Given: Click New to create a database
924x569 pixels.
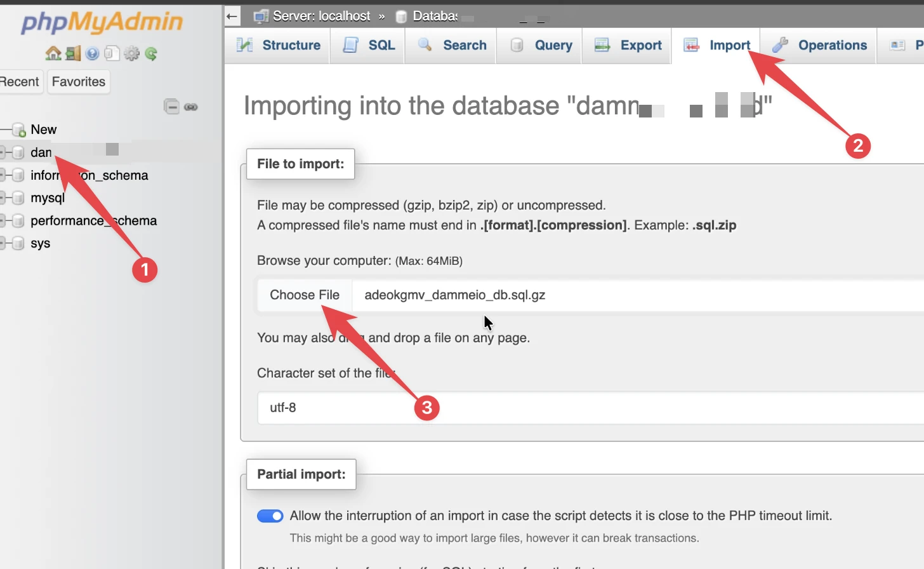Looking at the screenshot, I should tap(43, 130).
